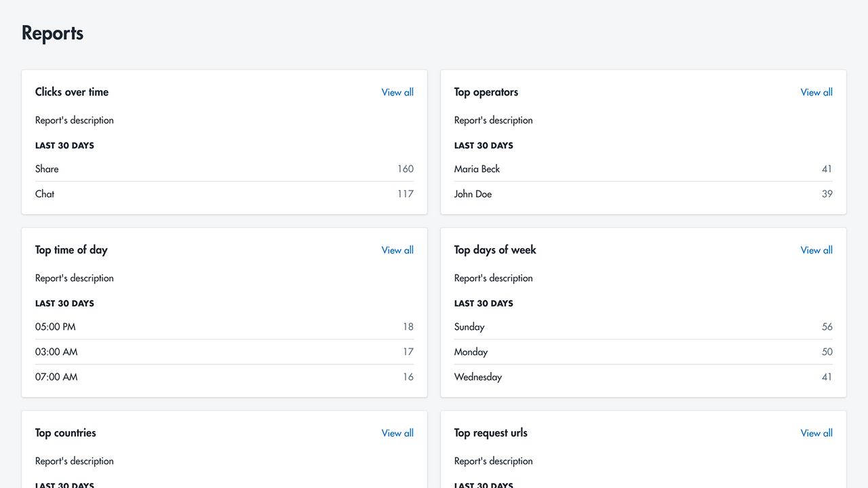Image resolution: width=868 pixels, height=488 pixels.
Task: Click the Top time of day title
Action: 71,250
